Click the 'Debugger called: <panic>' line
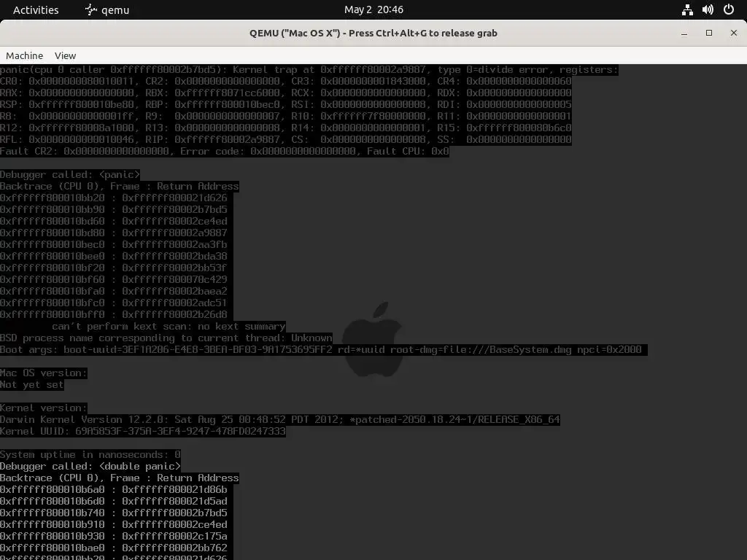The height and width of the screenshot is (560, 747). [x=70, y=175]
